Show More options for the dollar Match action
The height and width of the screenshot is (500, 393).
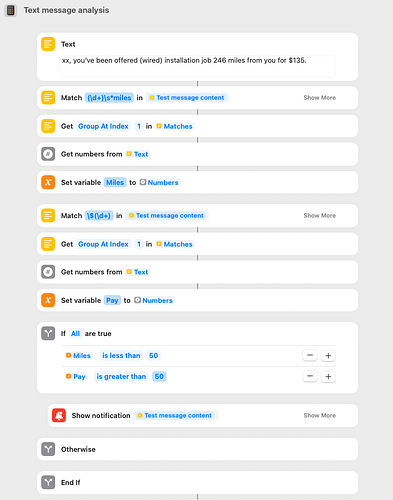[319, 216]
